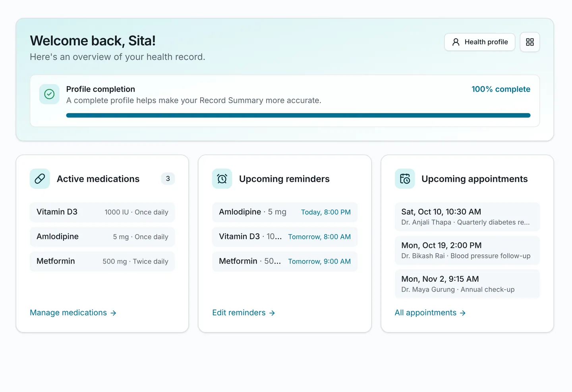Click the Active medications heading
This screenshot has height=392, width=572.
[98, 179]
